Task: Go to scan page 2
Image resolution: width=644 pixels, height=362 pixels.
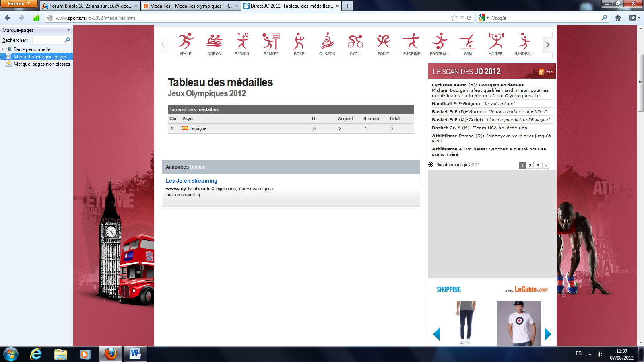Action: point(530,165)
